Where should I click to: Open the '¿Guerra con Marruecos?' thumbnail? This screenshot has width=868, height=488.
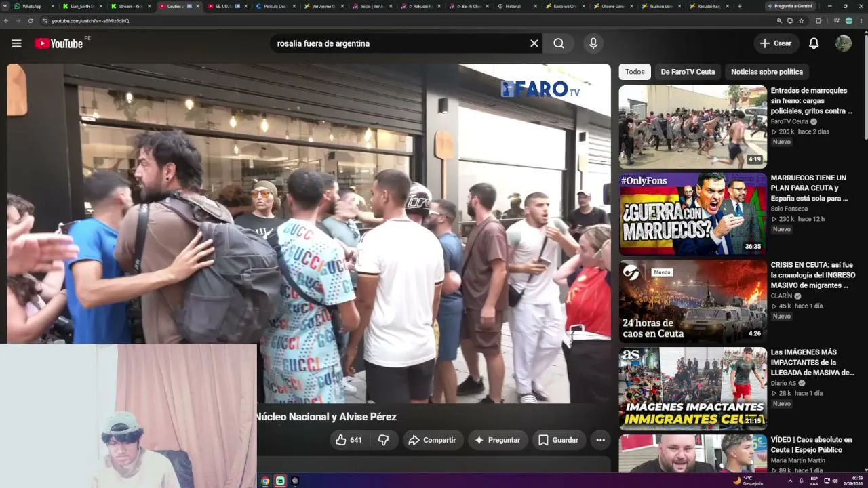(693, 214)
